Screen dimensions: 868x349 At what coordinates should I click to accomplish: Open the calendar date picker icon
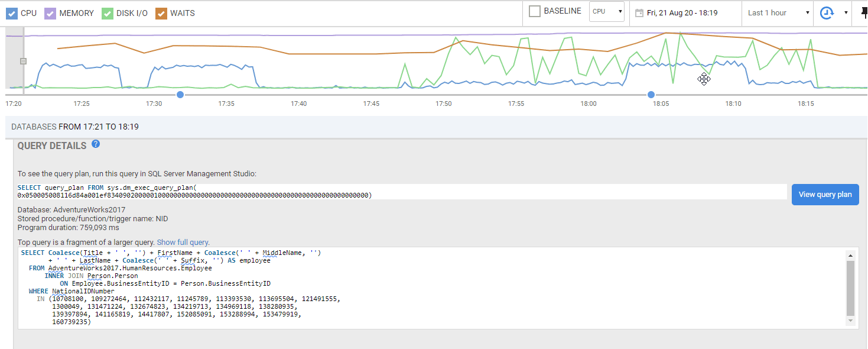(x=639, y=12)
